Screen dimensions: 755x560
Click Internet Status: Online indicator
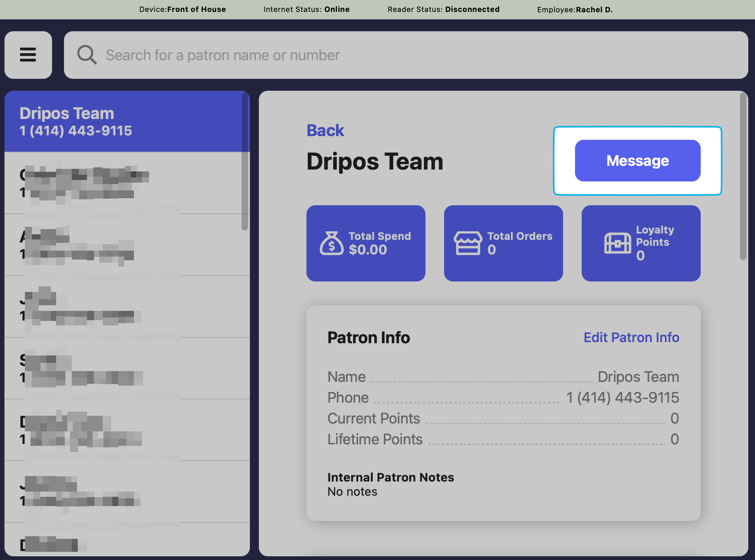tap(306, 9)
